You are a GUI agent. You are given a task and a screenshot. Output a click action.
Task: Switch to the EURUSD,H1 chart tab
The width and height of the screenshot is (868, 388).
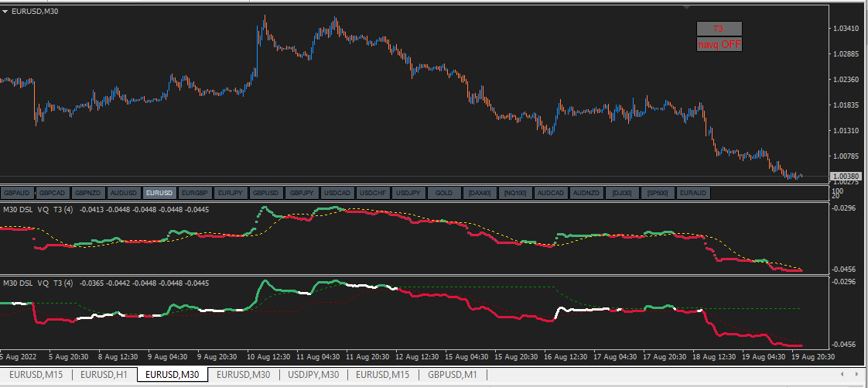[104, 375]
